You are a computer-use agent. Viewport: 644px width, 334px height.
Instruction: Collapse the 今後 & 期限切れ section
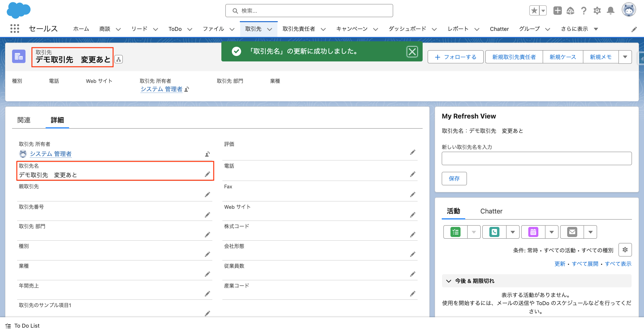[448, 281]
